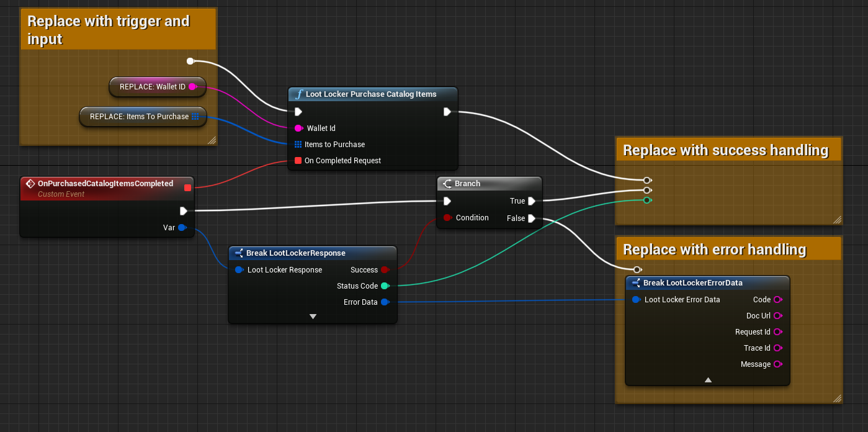Screen dimensions: 868x432
Task: Click the red delegate pin on custom event
Action: (188, 187)
